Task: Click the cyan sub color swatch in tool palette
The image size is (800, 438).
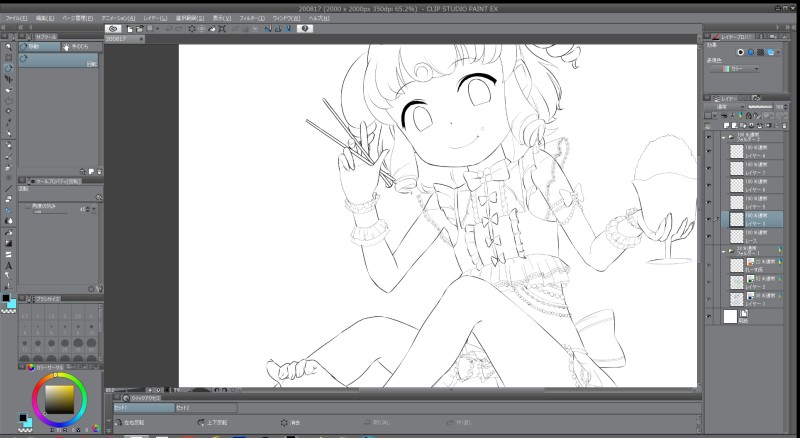Action: (12, 304)
